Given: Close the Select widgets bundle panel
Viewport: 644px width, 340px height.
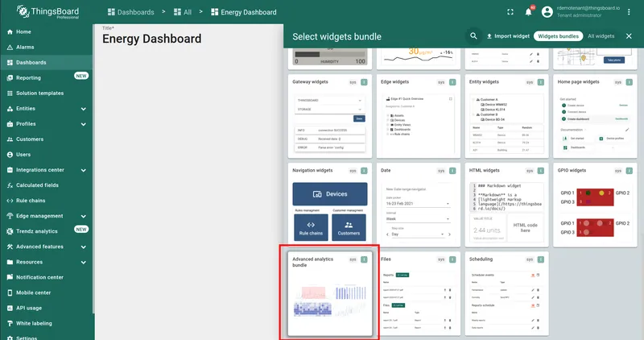Looking at the screenshot, I should pos(629,36).
